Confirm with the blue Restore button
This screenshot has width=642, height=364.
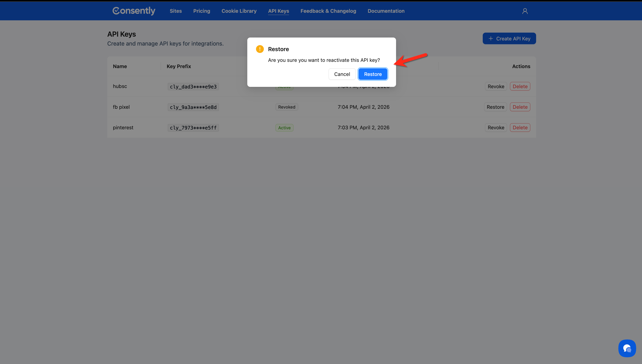point(373,74)
